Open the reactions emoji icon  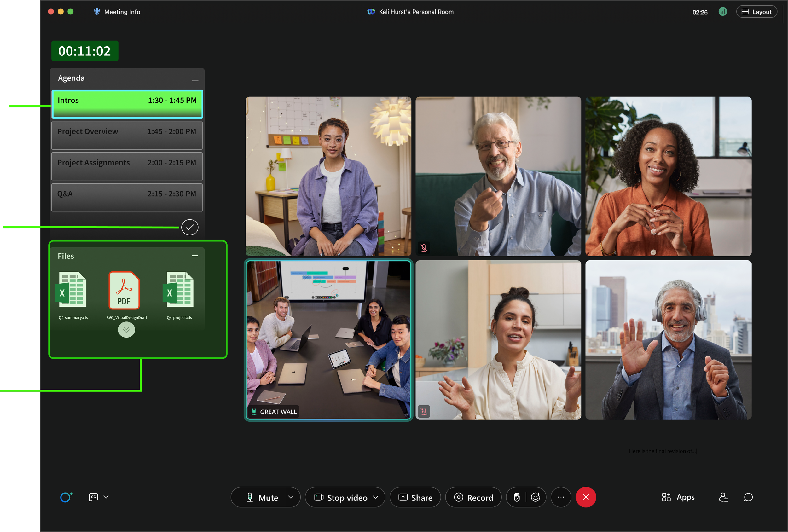click(536, 497)
